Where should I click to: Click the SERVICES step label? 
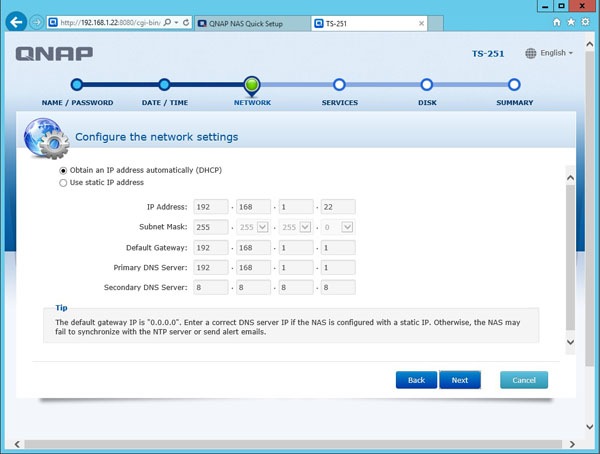coord(340,103)
